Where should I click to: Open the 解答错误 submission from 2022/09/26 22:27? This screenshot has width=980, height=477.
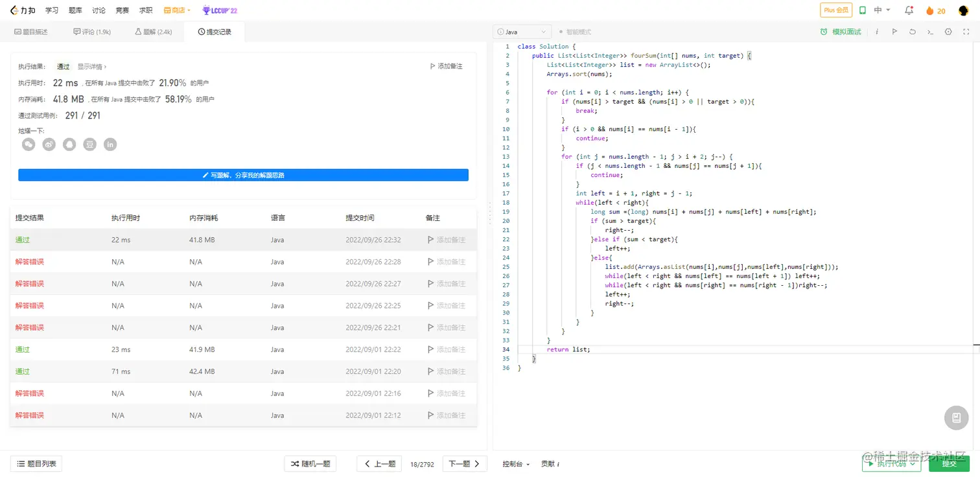coord(30,284)
